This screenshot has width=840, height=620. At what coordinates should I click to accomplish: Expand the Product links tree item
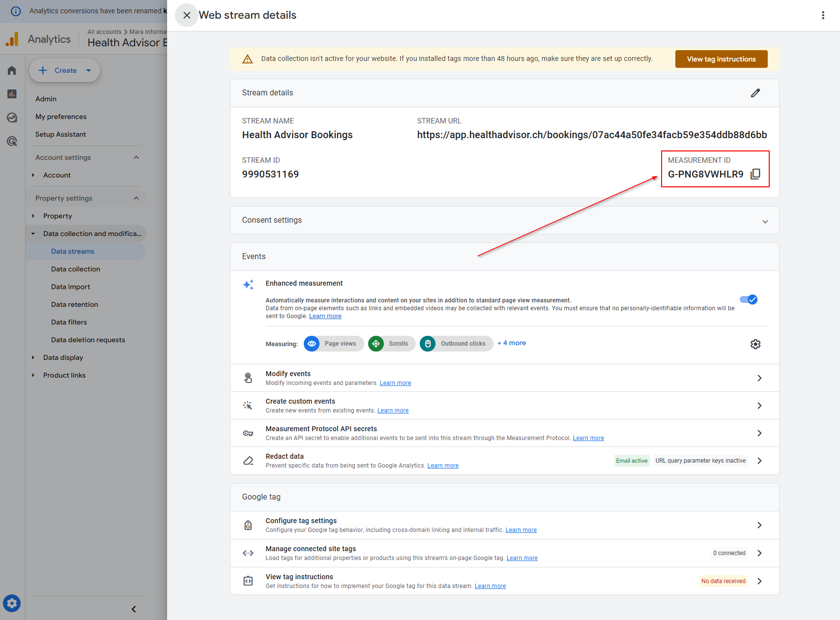click(x=33, y=375)
